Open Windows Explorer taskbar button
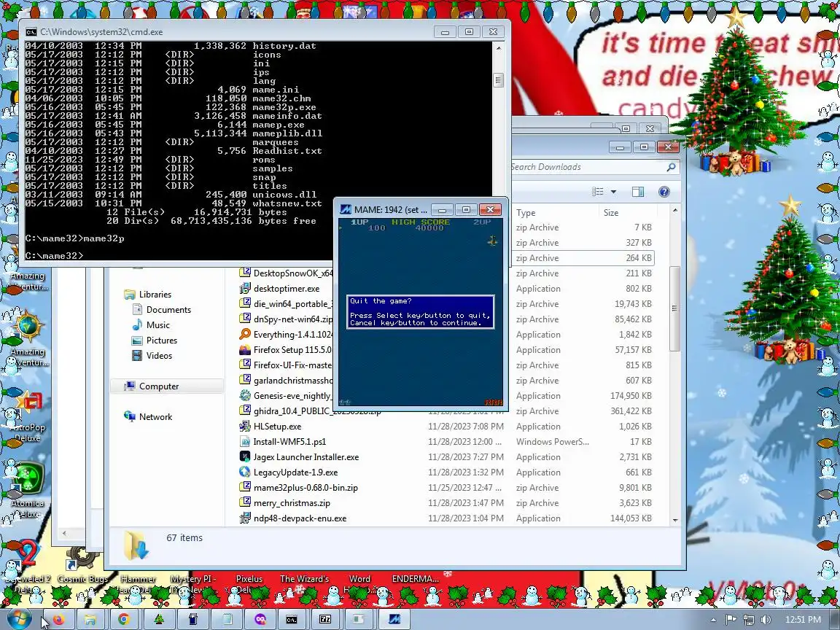Viewport: 840px width, 630px height. [91, 619]
